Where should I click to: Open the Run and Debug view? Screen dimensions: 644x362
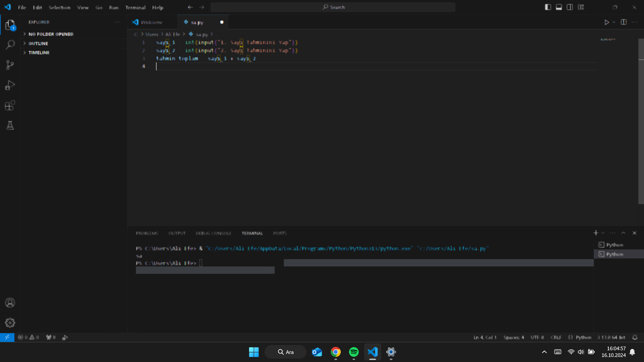[x=10, y=85]
